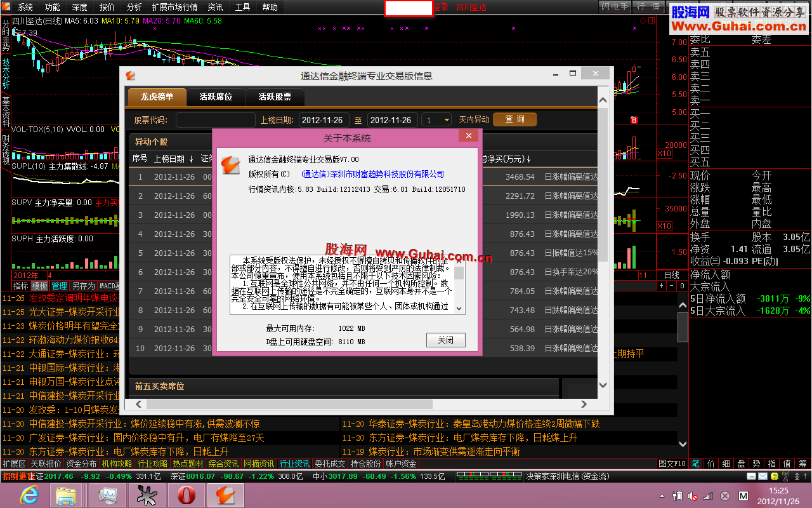Click the 管理 button below the chart

pos(59,286)
